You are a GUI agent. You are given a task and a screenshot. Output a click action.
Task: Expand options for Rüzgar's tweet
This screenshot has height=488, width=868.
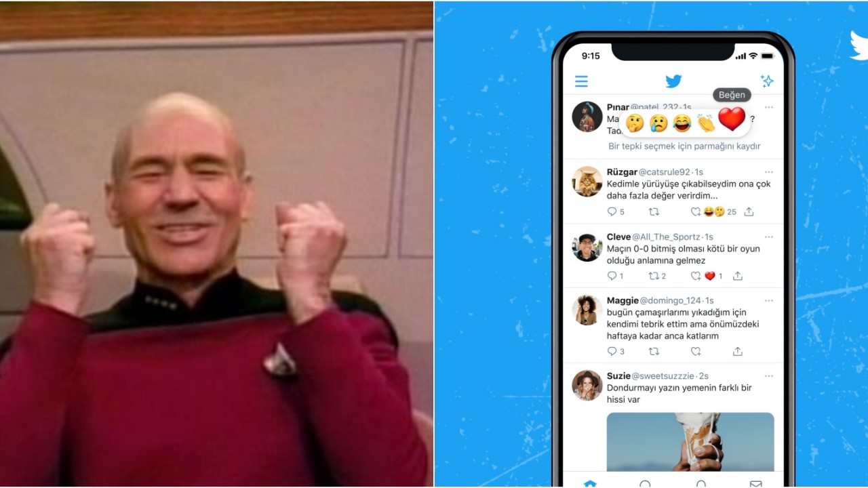(x=769, y=172)
